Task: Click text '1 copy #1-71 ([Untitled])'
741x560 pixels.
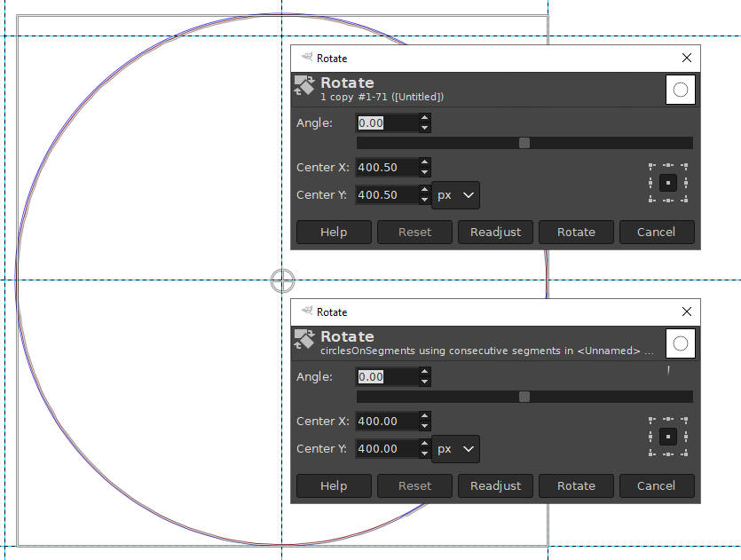Action: click(382, 97)
